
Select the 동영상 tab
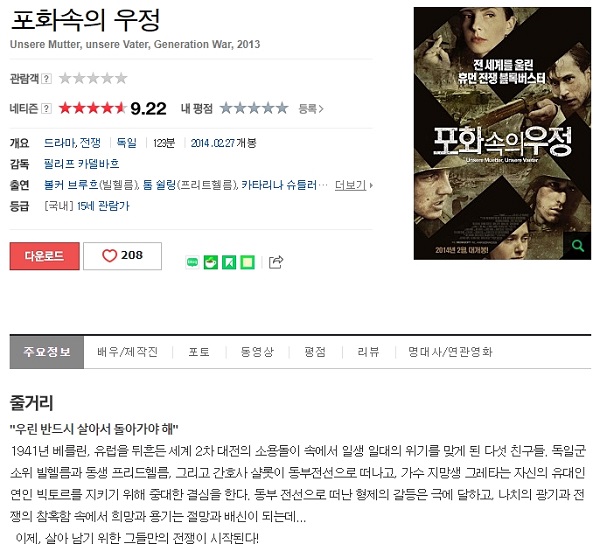pyautogui.click(x=257, y=352)
